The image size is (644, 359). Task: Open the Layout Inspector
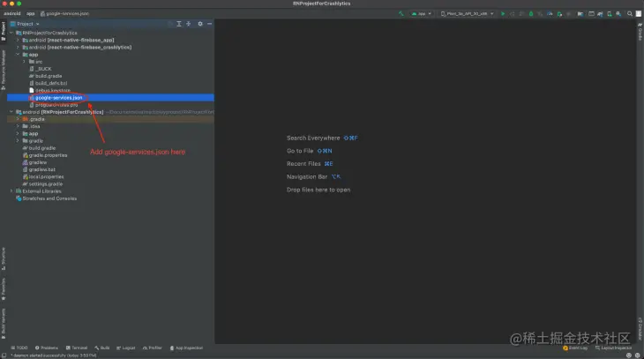[x=613, y=348]
